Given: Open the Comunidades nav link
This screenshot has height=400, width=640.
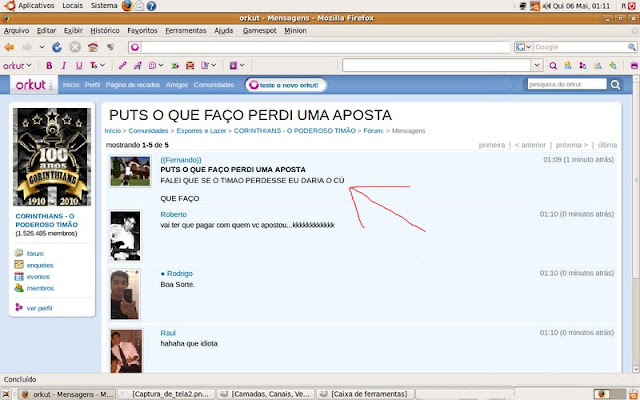Looking at the screenshot, I should pos(214,85).
